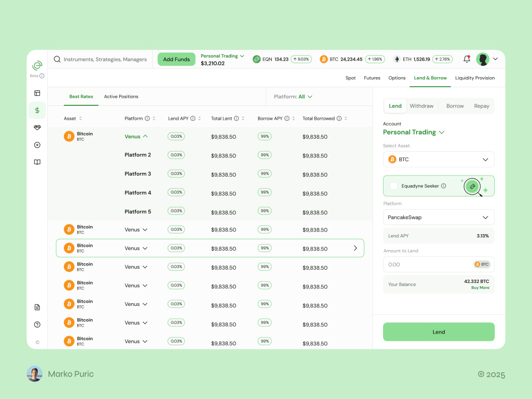Open the dashboard layout icon in sidebar
Screen dimensions: 532x399
(x=37, y=93)
